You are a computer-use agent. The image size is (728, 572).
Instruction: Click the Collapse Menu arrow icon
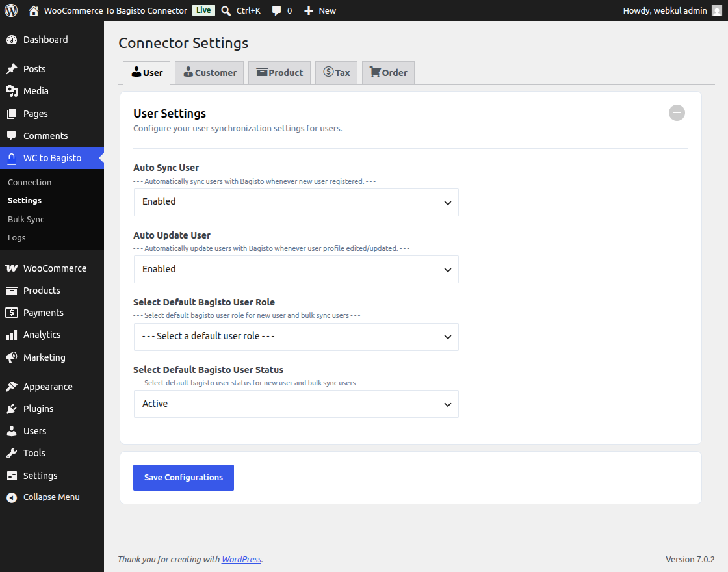pyautogui.click(x=12, y=498)
